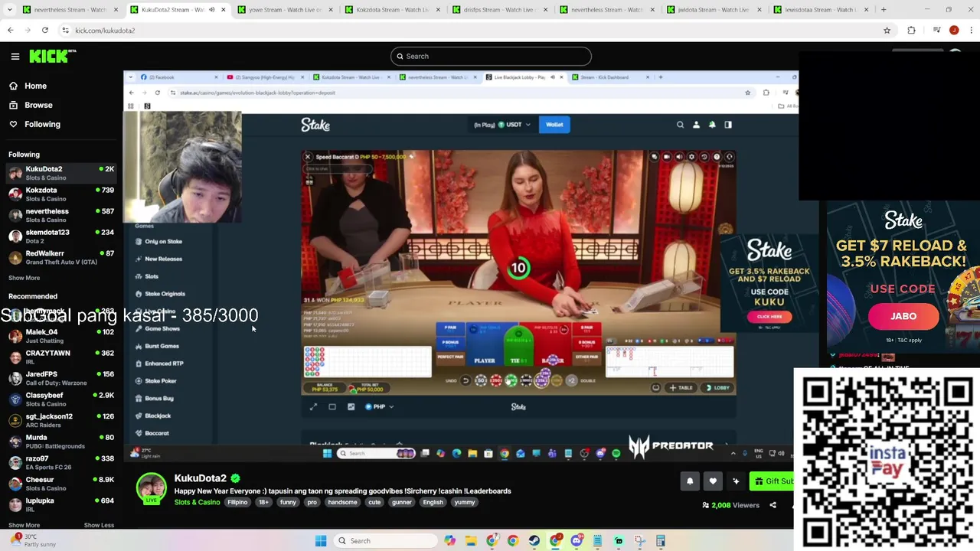The image size is (980, 551).
Task: Open the PHP currency dropdown below game
Action: point(380,406)
